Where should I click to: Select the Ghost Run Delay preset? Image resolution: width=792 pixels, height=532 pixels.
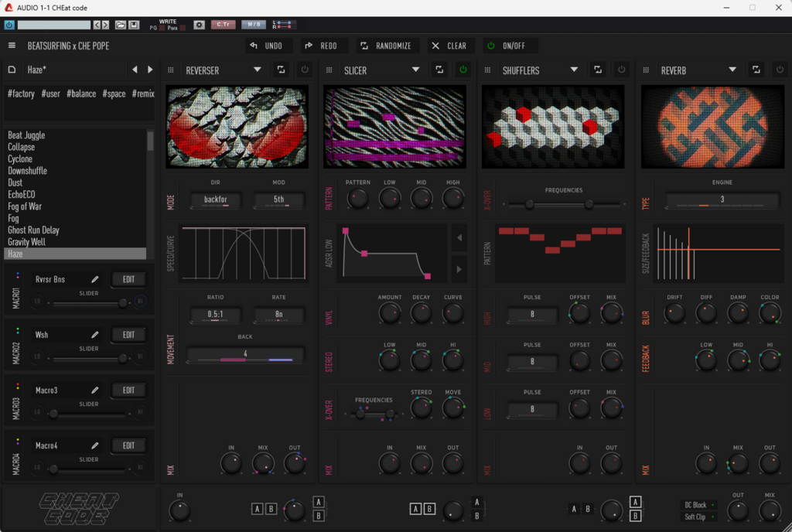[75, 230]
